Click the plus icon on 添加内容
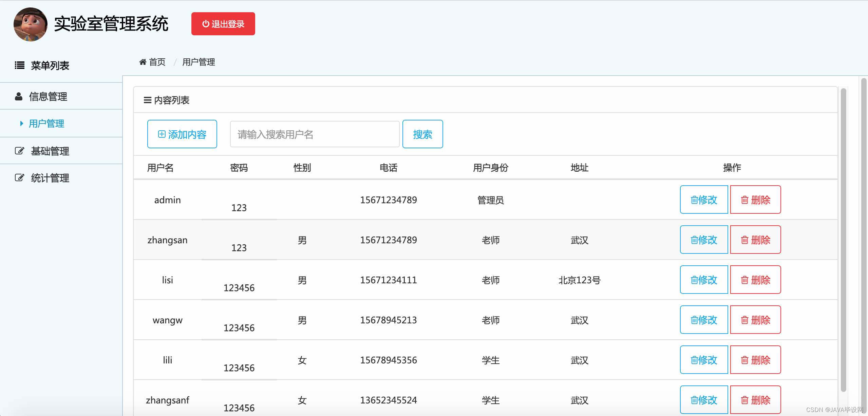 (162, 134)
